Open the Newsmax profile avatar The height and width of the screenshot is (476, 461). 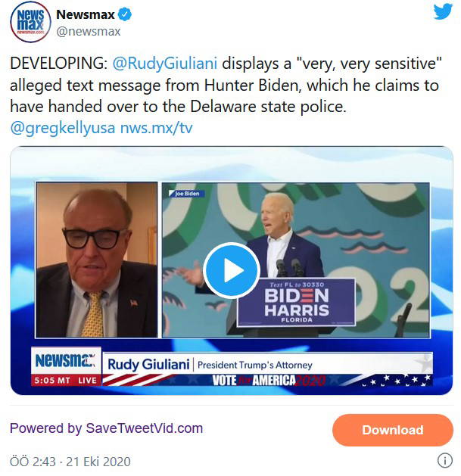tap(30, 22)
